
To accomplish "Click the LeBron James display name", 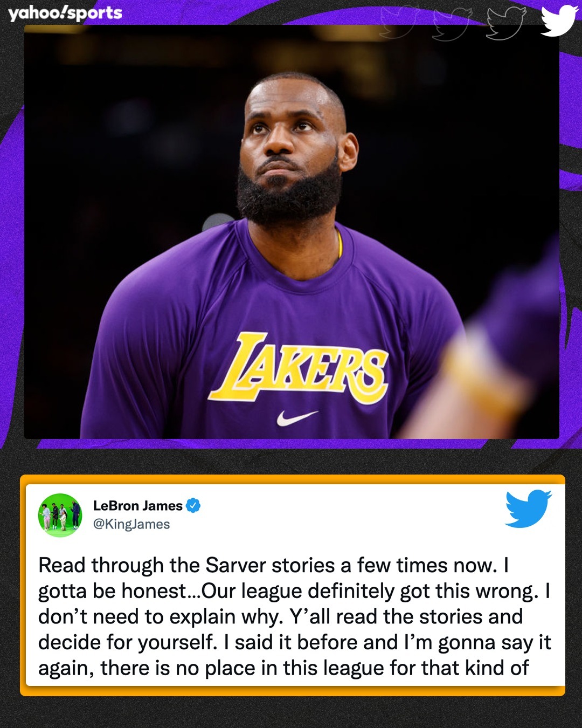I will (x=138, y=506).
